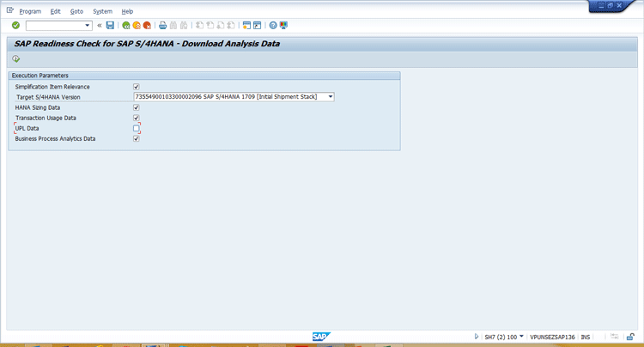Uncheck Transaction Usage Data checkbox
The height and width of the screenshot is (347, 644).
tap(137, 118)
